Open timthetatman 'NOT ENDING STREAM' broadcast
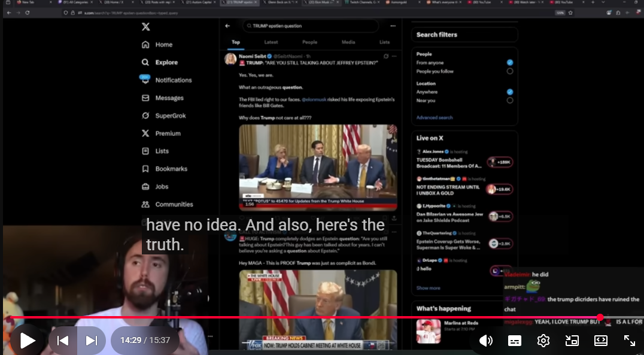 click(464, 187)
